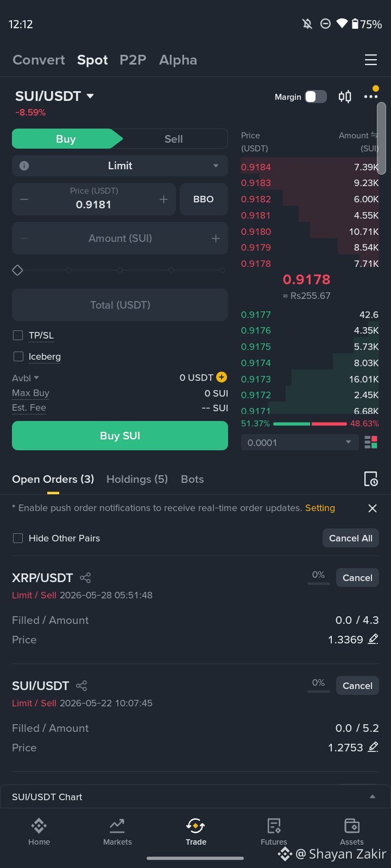Tap the Cancel All button

tap(351, 538)
